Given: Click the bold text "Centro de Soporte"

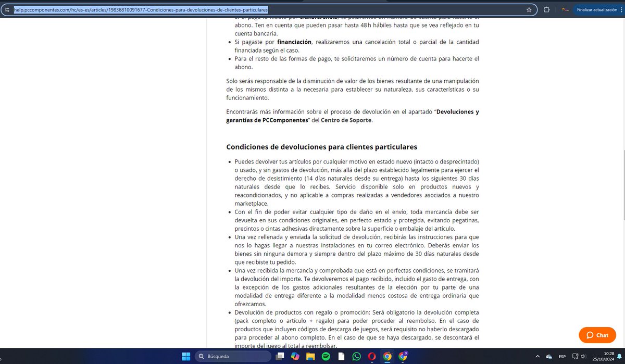Looking at the screenshot, I should point(346,120).
